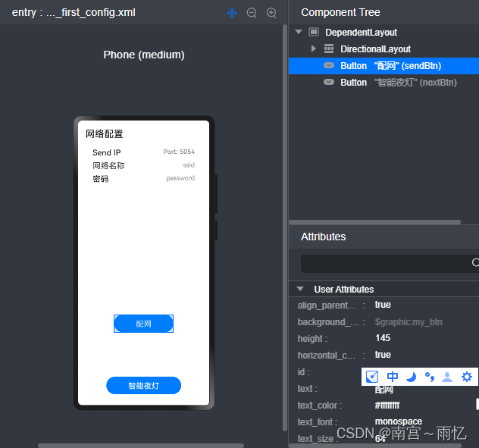
Task: Open IME settings gear icon
Action: tap(467, 377)
